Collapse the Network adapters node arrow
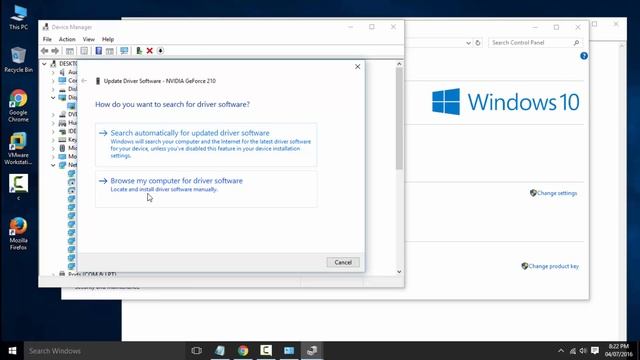 (x=53, y=165)
